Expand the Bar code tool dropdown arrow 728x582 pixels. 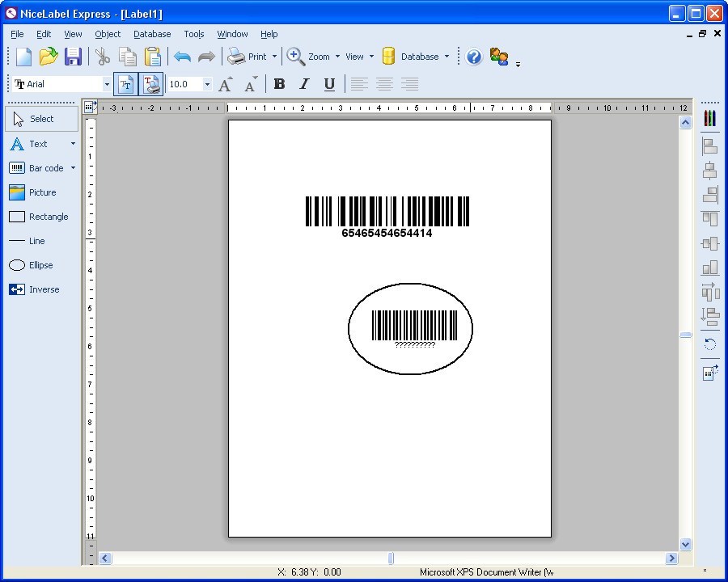click(73, 168)
